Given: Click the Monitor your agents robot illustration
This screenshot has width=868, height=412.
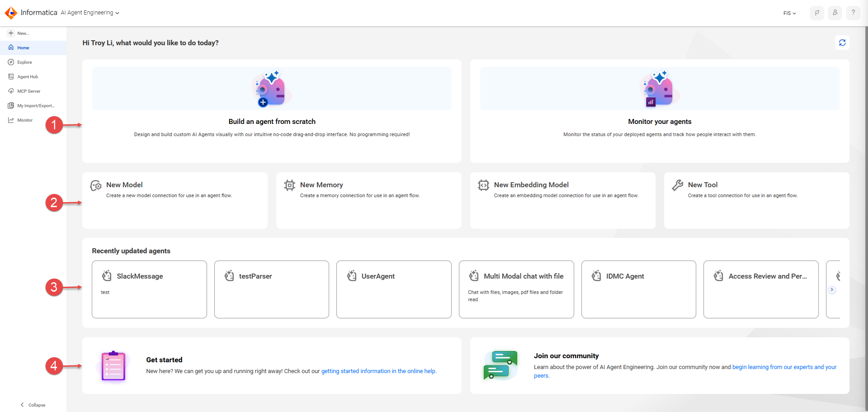Looking at the screenshot, I should coord(659,88).
